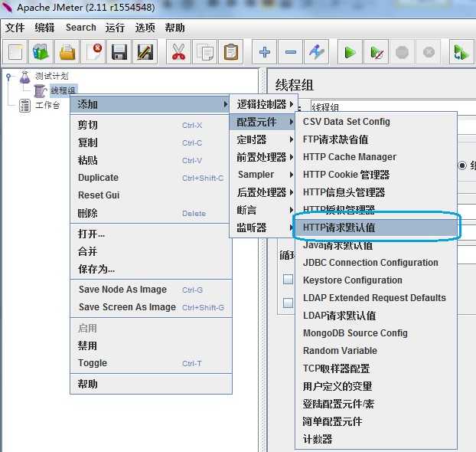This screenshot has height=452, width=476.
Task: Start test with no pauses icon
Action: pos(376,51)
